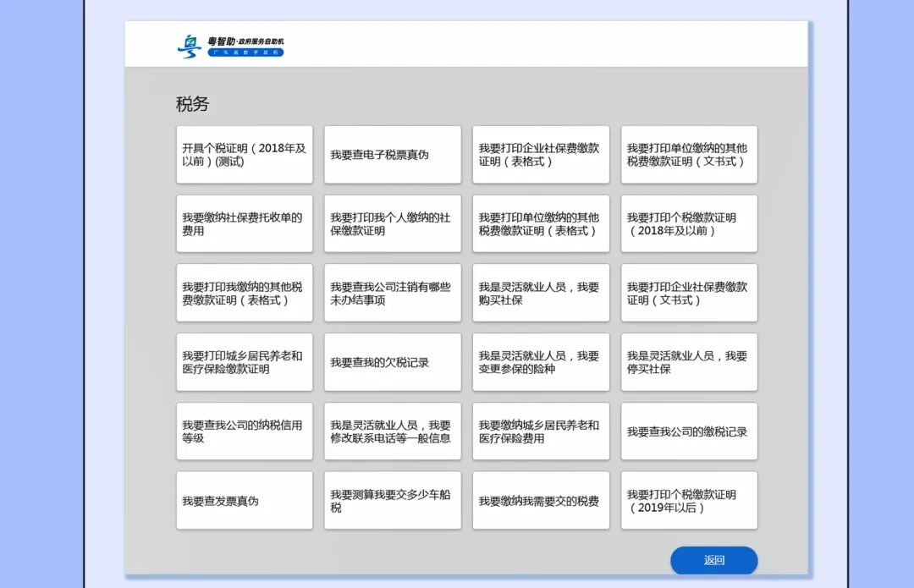
Task: Click 我要打印个税缴款证明（2019年以后）
Action: [688, 500]
